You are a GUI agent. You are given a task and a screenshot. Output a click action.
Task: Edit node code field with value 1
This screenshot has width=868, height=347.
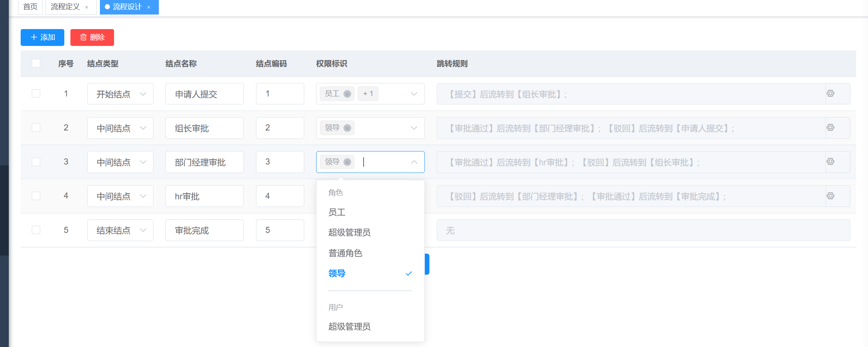(280, 94)
